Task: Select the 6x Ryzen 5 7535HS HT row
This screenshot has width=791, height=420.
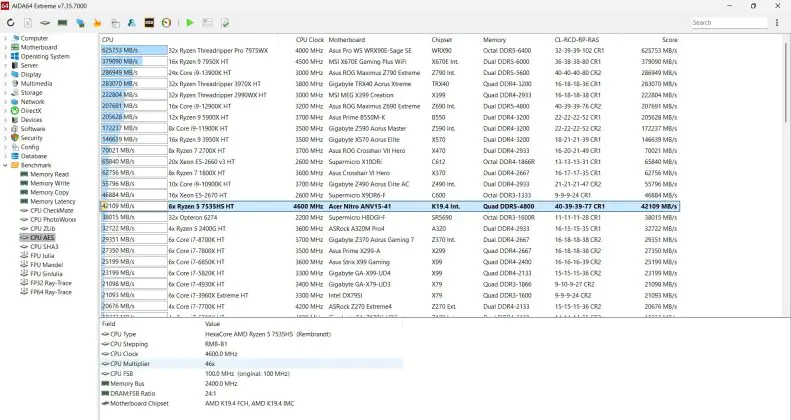Action: pyautogui.click(x=389, y=206)
